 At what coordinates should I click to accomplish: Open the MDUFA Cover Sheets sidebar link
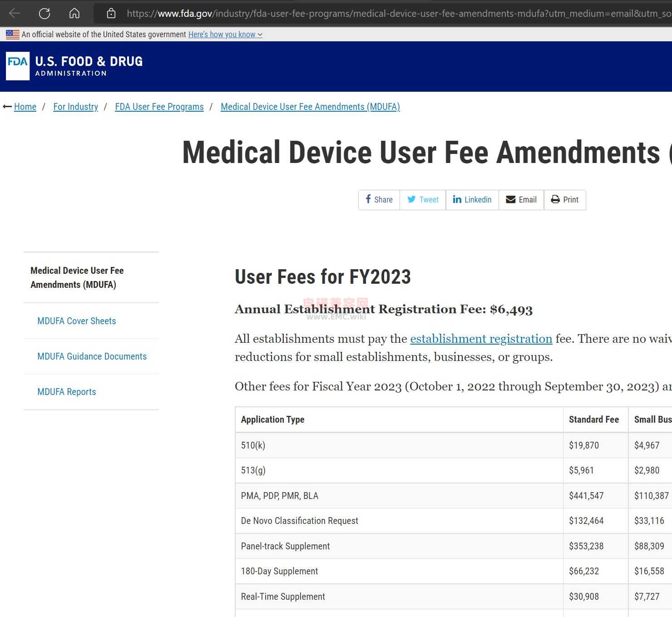point(77,321)
